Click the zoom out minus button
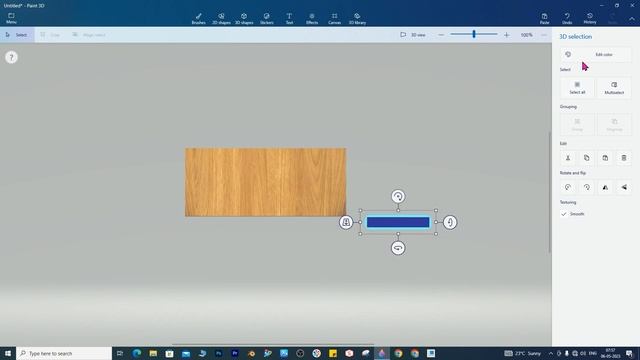This screenshot has width=640, height=360. (441, 35)
